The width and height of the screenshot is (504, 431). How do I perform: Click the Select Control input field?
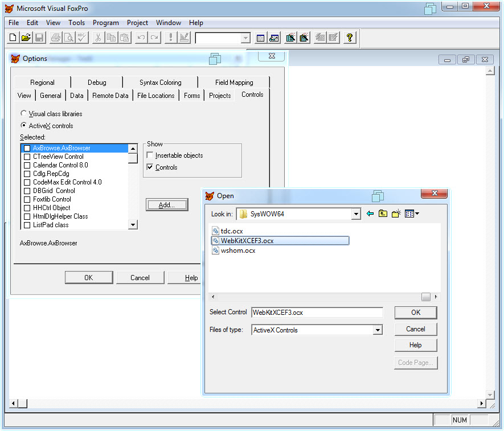(317, 313)
